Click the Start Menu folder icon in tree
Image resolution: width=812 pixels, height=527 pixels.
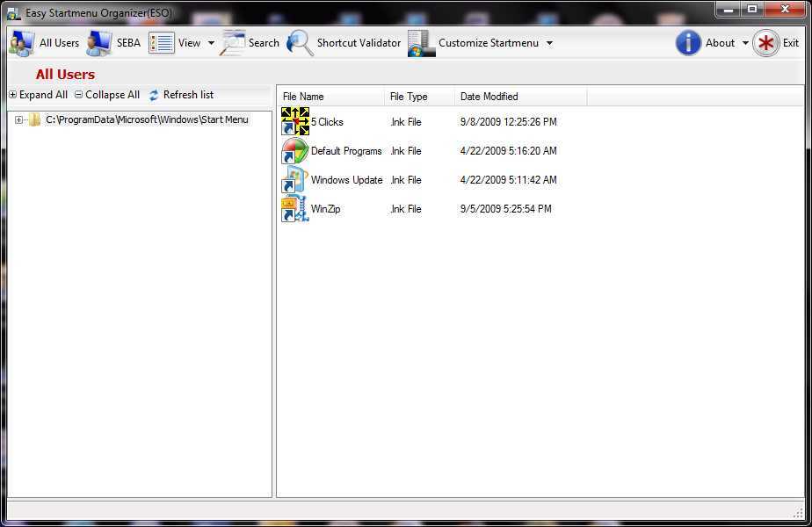pos(34,119)
